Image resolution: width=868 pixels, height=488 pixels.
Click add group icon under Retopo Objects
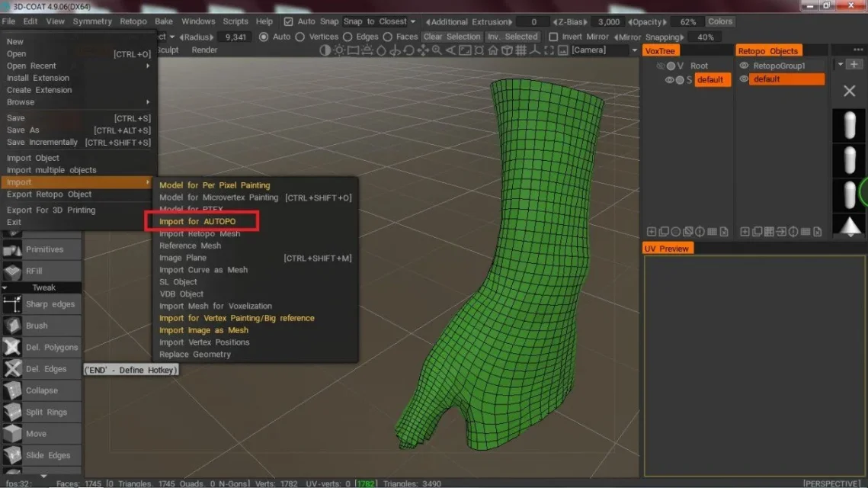745,232
